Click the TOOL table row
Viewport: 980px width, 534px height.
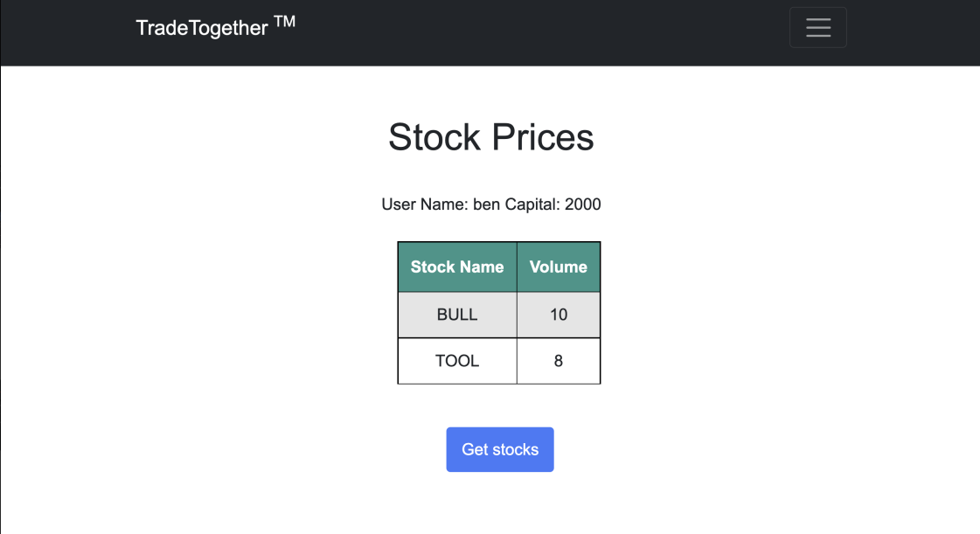click(499, 361)
